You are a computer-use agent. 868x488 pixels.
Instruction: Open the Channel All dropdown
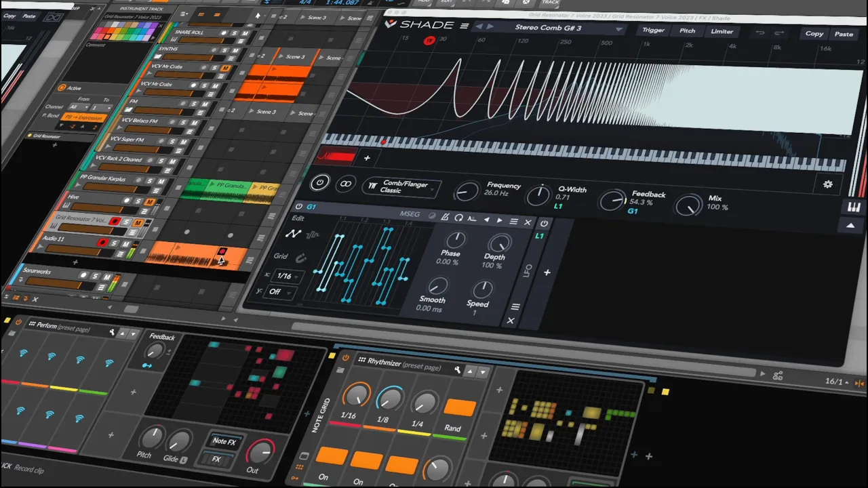pos(77,107)
